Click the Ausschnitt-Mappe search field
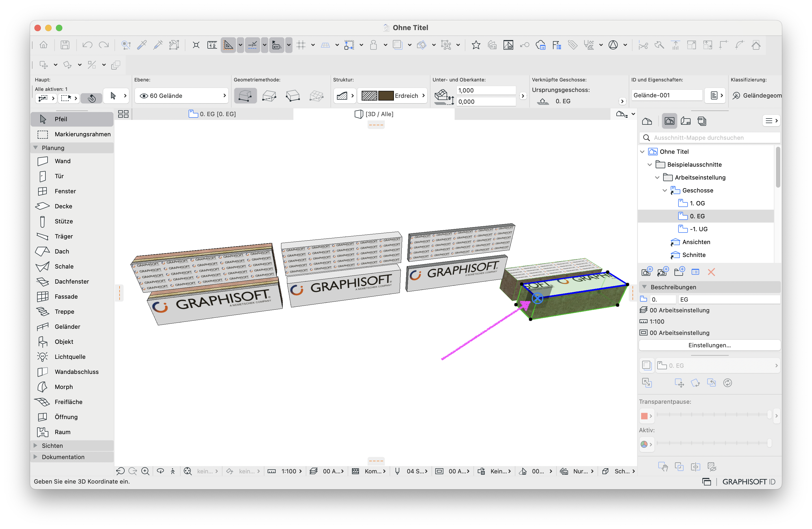Image resolution: width=812 pixels, height=529 pixels. coord(710,138)
